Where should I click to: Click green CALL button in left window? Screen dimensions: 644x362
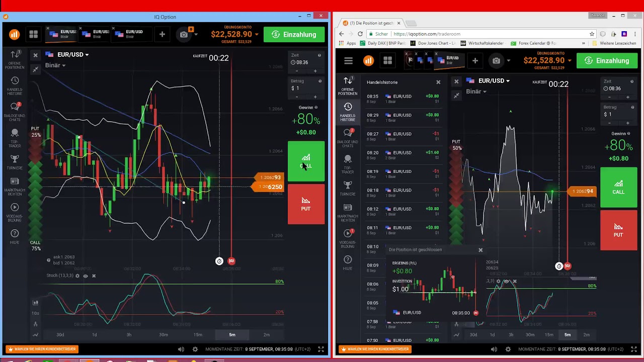point(306,161)
